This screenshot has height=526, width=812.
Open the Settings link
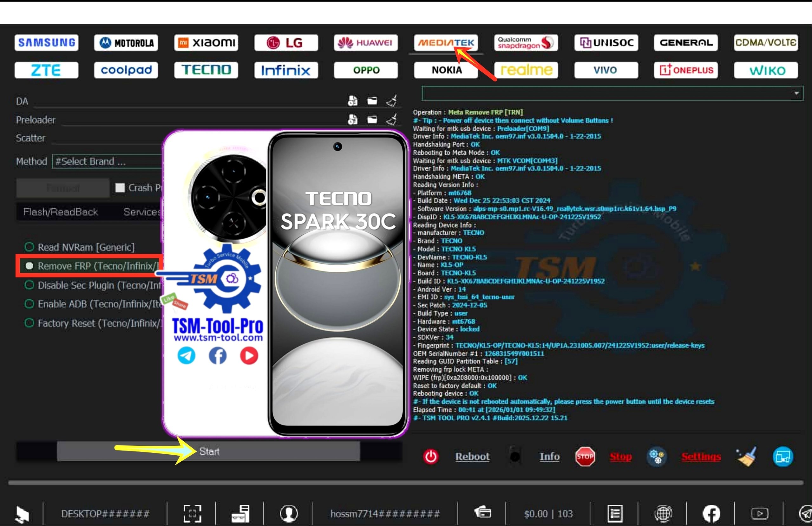(701, 457)
